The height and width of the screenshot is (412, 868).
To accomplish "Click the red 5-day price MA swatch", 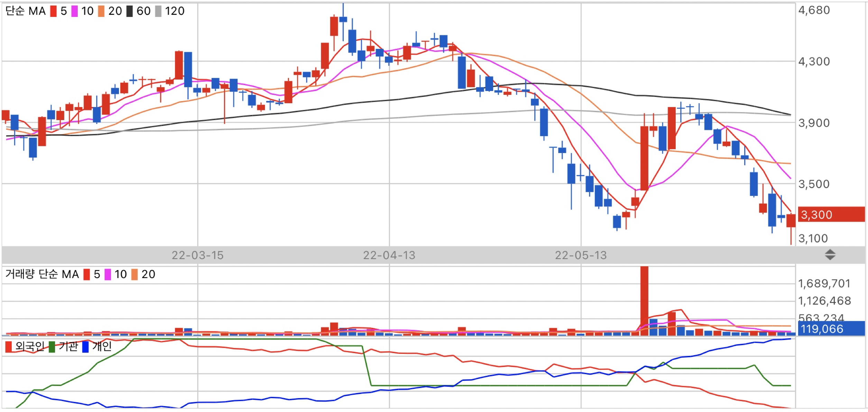I will [x=53, y=11].
